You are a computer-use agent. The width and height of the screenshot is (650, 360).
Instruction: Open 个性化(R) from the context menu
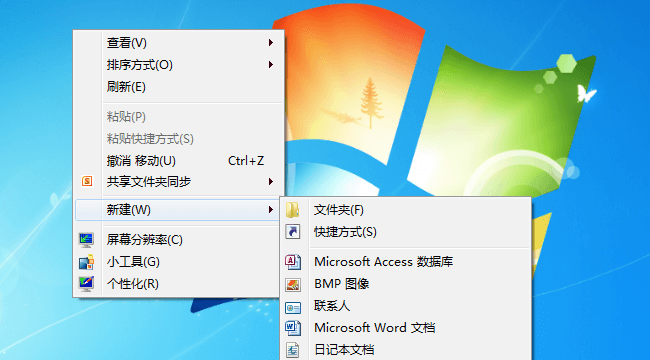[177, 284]
